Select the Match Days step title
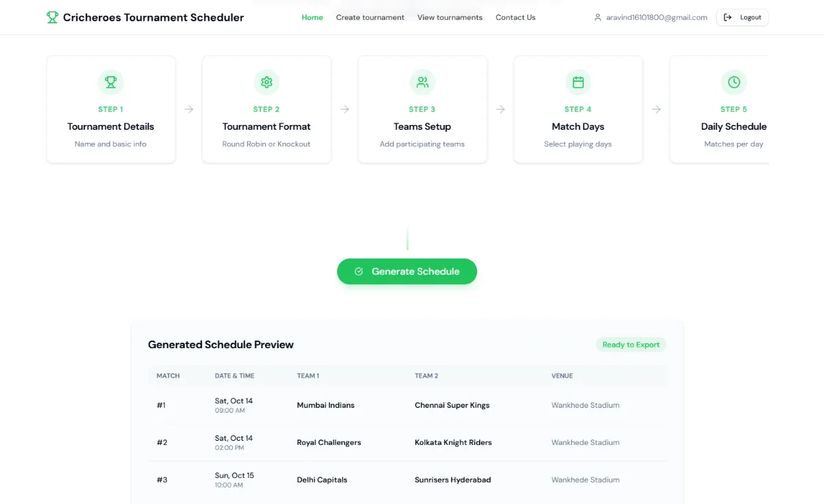The height and width of the screenshot is (504, 824). coord(578,126)
